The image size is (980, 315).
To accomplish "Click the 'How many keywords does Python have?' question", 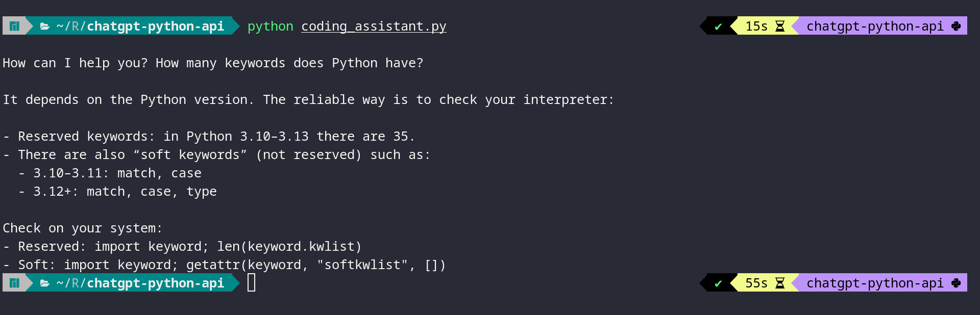I will coord(289,63).
